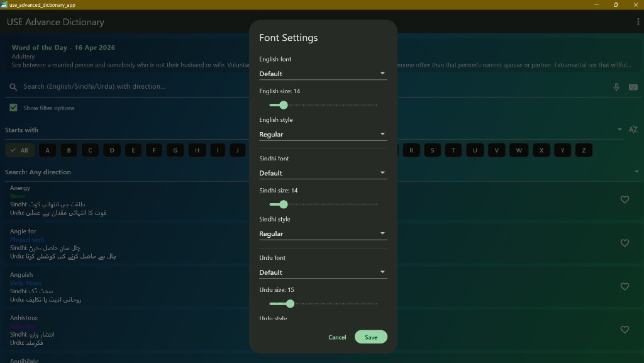The width and height of the screenshot is (644, 363).
Task: Filter words starting with J
Action: pyautogui.click(x=237, y=150)
